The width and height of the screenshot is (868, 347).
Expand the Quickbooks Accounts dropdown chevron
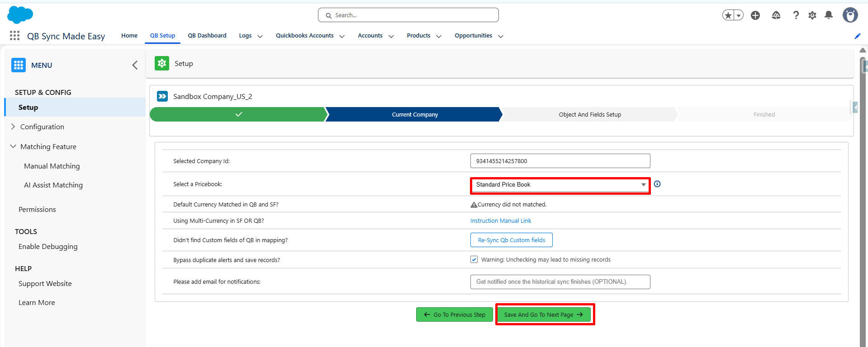click(x=342, y=36)
